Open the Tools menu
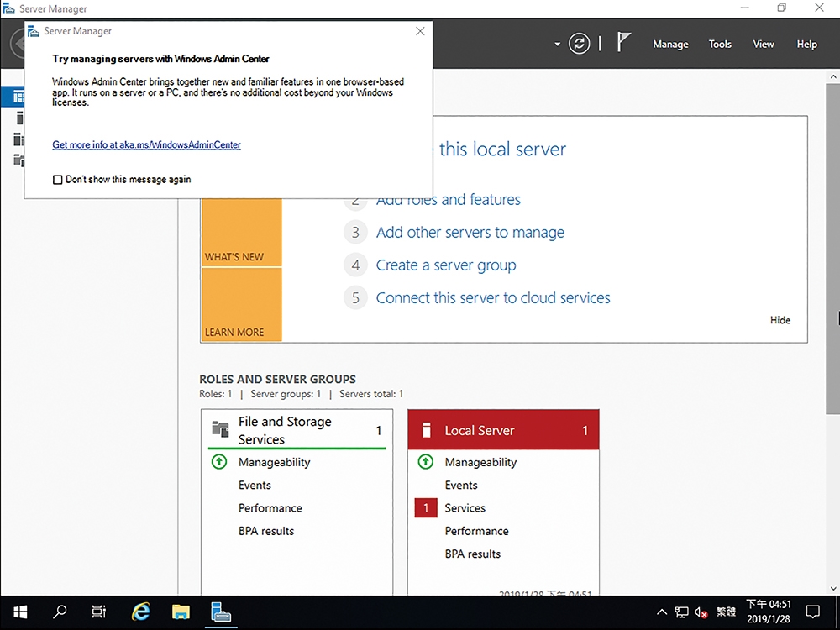The image size is (840, 630). (x=720, y=44)
